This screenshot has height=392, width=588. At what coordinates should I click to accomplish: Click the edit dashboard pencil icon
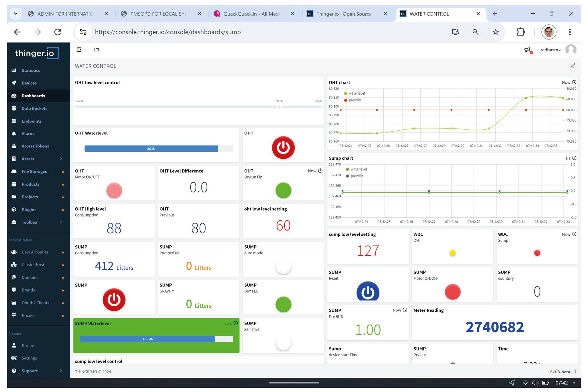pos(572,66)
